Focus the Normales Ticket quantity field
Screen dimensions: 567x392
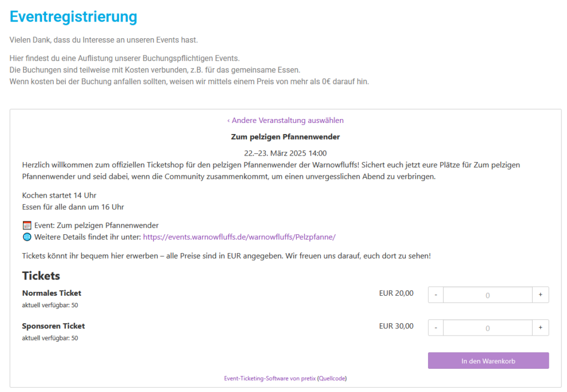click(x=488, y=295)
